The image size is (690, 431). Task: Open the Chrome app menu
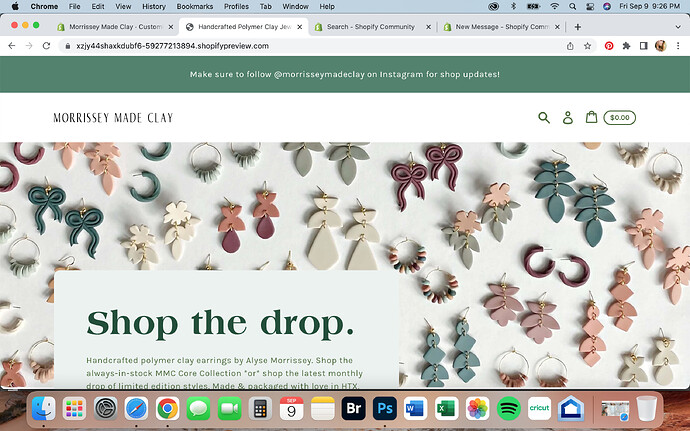(44, 7)
